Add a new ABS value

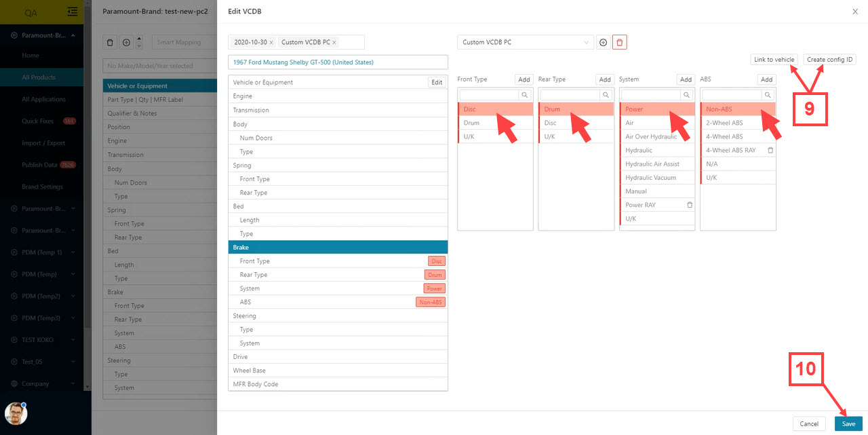click(767, 79)
